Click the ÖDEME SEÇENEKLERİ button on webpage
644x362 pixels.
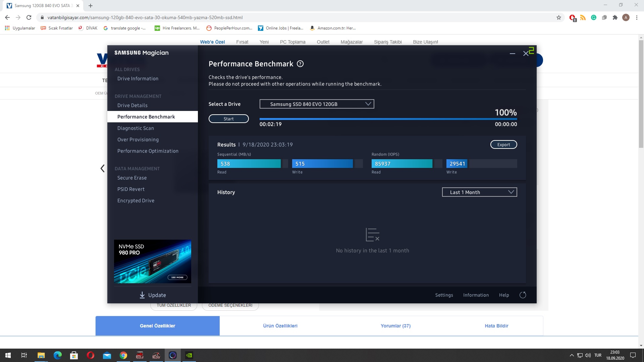(x=230, y=305)
